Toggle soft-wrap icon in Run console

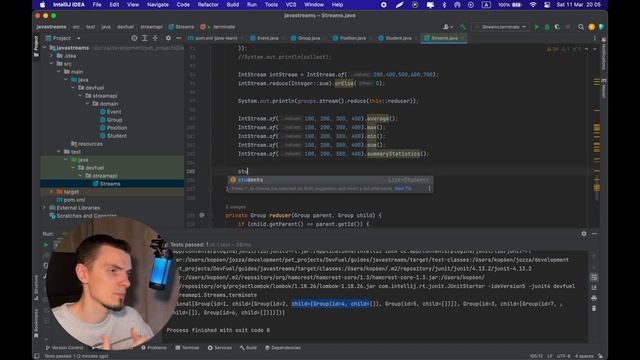(594, 277)
